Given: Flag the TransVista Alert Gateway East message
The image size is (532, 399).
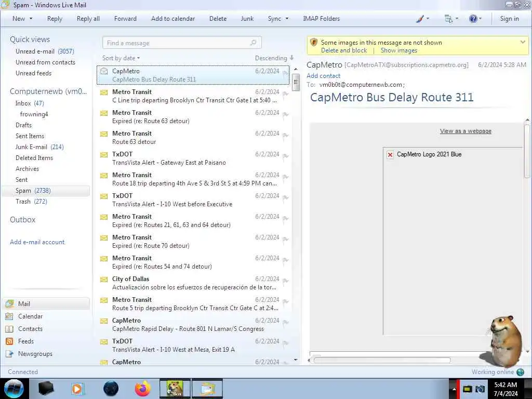Looking at the screenshot, I should pyautogui.click(x=285, y=156).
